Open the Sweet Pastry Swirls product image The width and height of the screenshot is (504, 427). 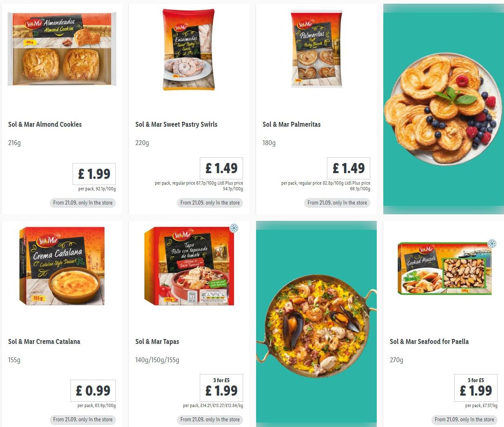point(189,50)
